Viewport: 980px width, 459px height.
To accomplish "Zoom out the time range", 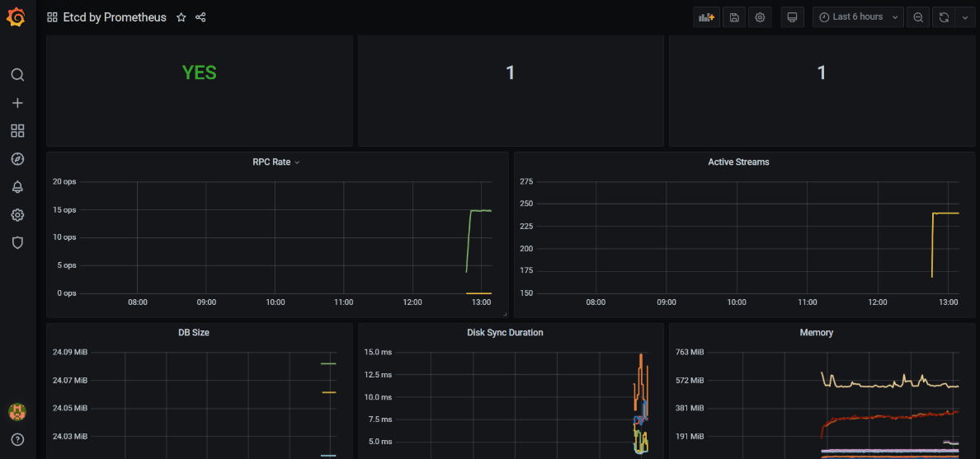I will click(x=918, y=17).
